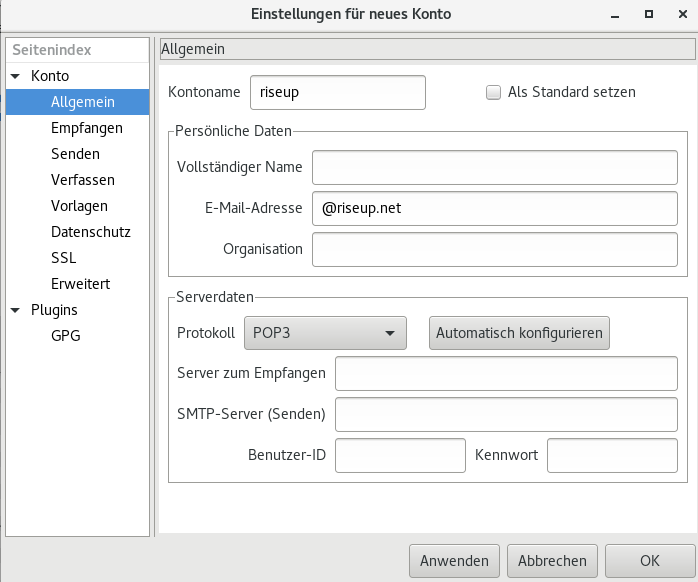The width and height of the screenshot is (698, 582).
Task: Enable the 'Als Standard setzen' checkbox
Action: 492,92
